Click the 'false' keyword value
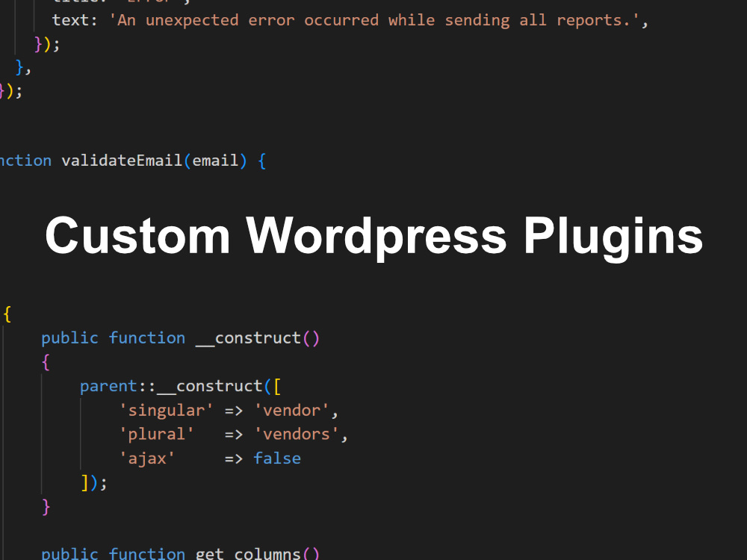This screenshot has width=747, height=560. coord(277,458)
